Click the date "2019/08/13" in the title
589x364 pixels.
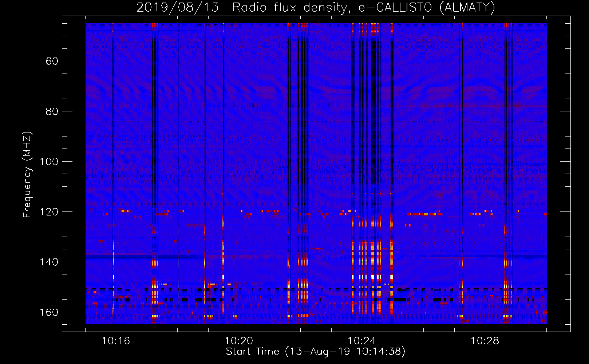coord(178,7)
